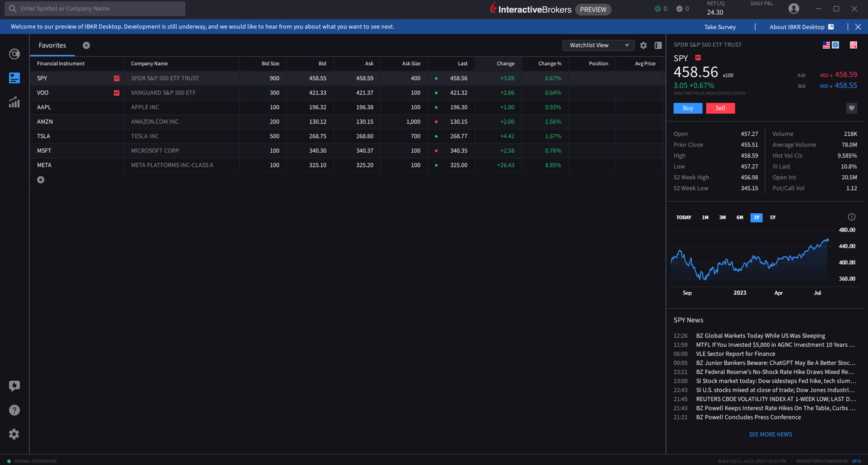The height and width of the screenshot is (465, 868).
Task: Switch chart to 6M range
Action: 740,217
